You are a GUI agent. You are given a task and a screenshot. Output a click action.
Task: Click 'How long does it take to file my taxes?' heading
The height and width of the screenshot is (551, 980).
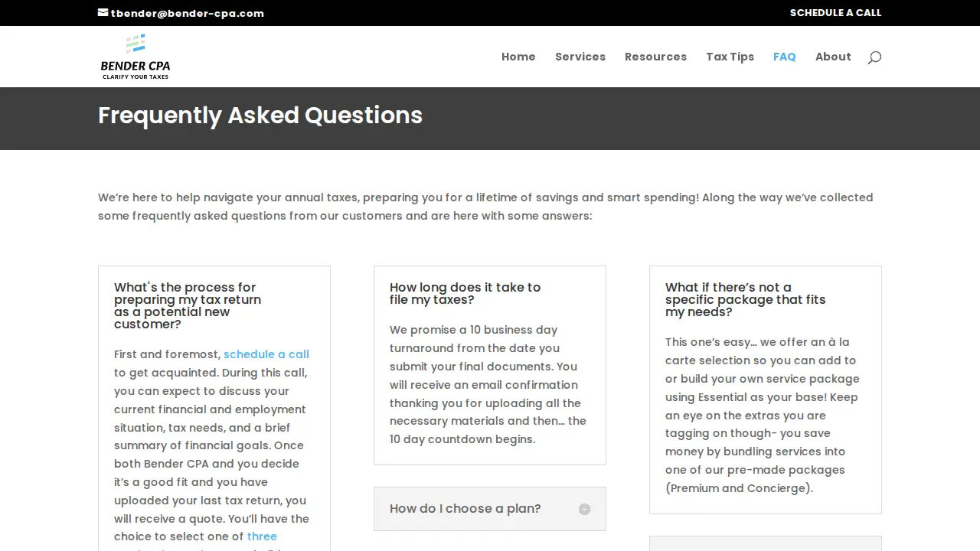[465, 294]
